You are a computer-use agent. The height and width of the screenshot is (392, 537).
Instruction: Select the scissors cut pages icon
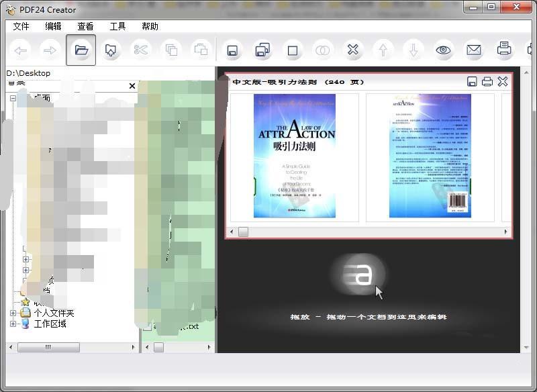pos(142,49)
